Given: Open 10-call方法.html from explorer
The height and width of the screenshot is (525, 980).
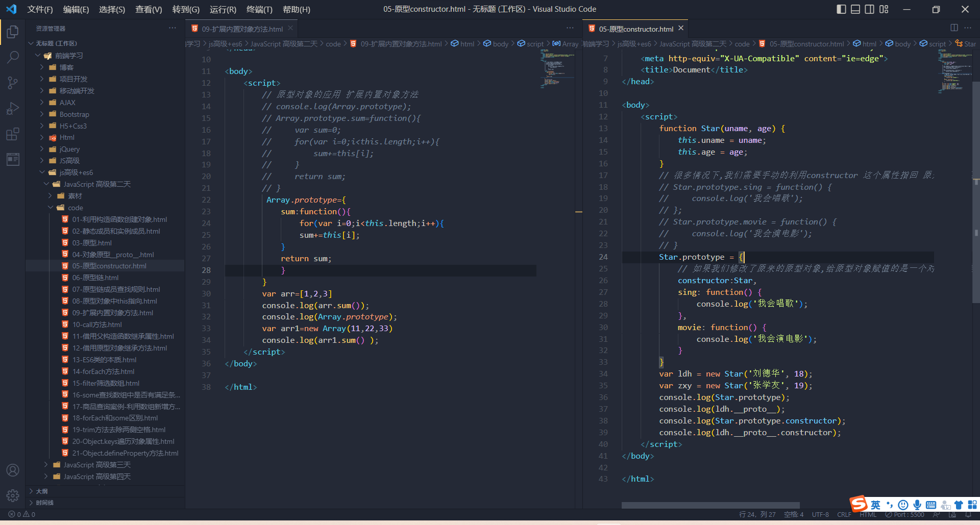Looking at the screenshot, I should [98, 324].
